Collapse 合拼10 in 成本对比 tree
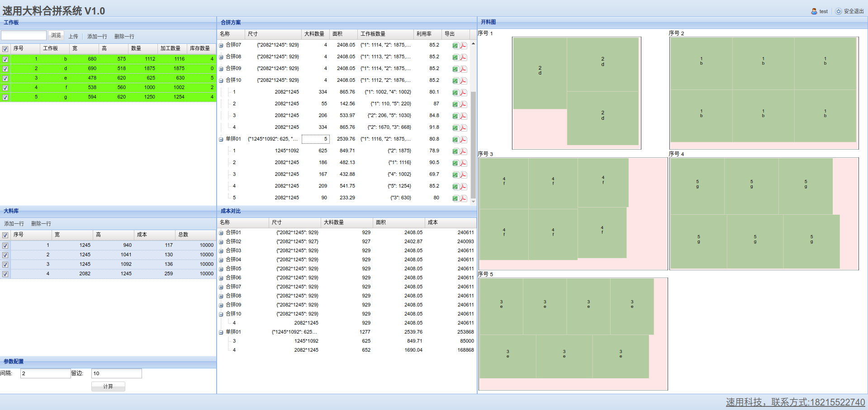Screen dimensions: 868x410 (221, 314)
